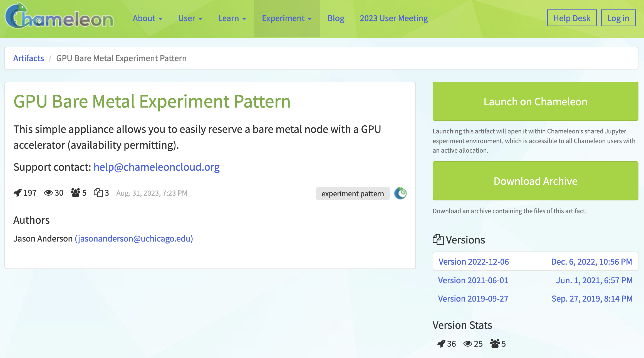Open the Learn dropdown menu
The image size is (644, 358).
232,18
